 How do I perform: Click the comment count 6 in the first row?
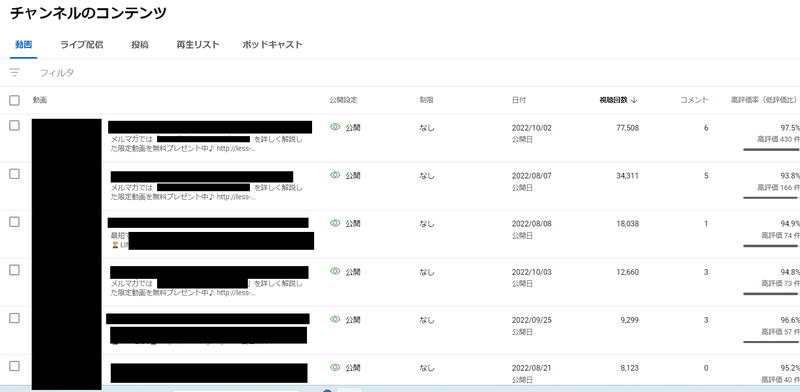point(706,128)
